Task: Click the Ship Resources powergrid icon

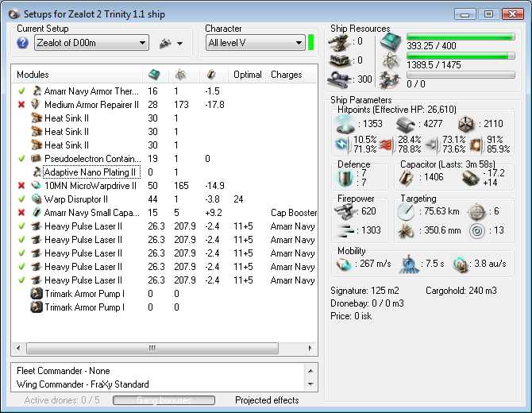Action: coord(391,61)
